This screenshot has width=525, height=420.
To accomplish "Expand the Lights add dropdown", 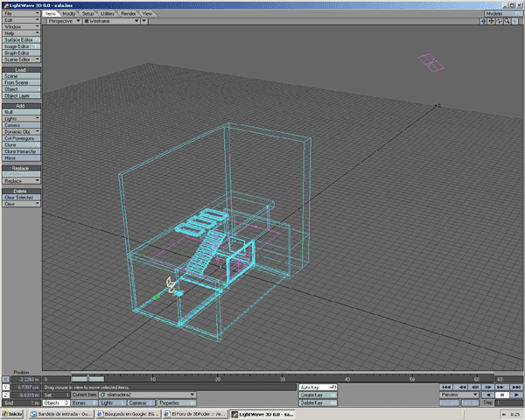I will 21,119.
